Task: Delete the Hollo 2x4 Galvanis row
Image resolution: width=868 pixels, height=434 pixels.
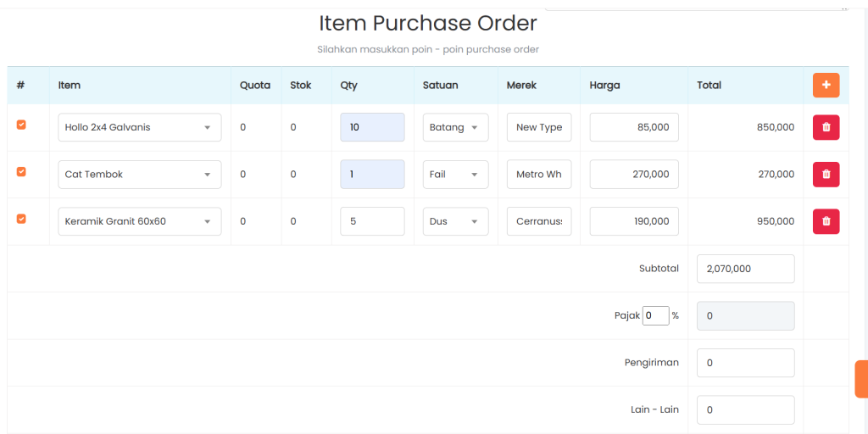Action: [x=826, y=127]
